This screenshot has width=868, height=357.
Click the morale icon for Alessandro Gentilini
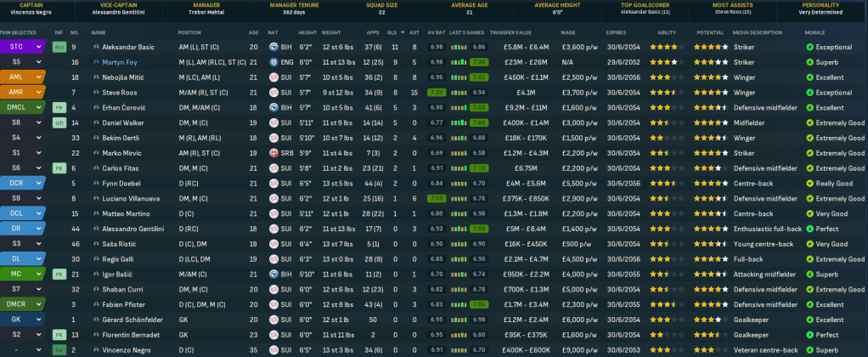[x=809, y=229]
